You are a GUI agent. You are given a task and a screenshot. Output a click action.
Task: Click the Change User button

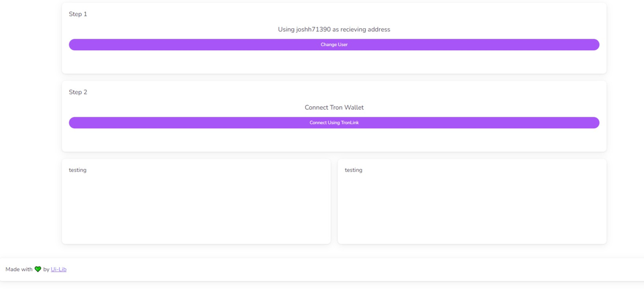334,45
